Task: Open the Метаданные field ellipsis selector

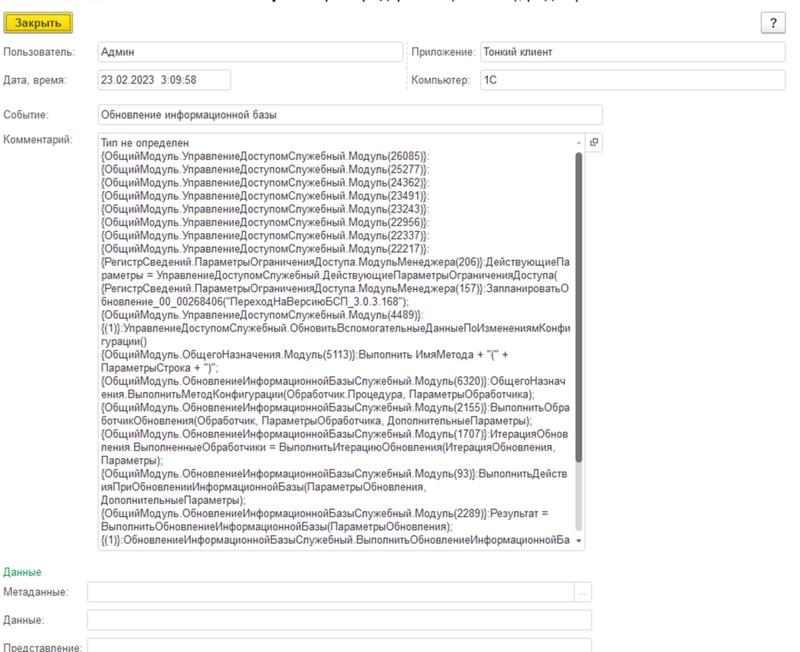Action: click(583, 592)
